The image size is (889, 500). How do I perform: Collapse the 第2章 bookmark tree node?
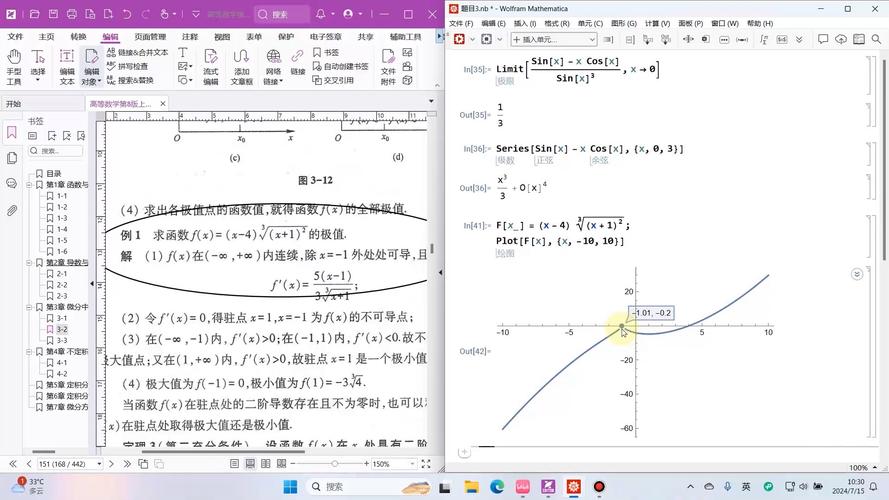coord(29,262)
